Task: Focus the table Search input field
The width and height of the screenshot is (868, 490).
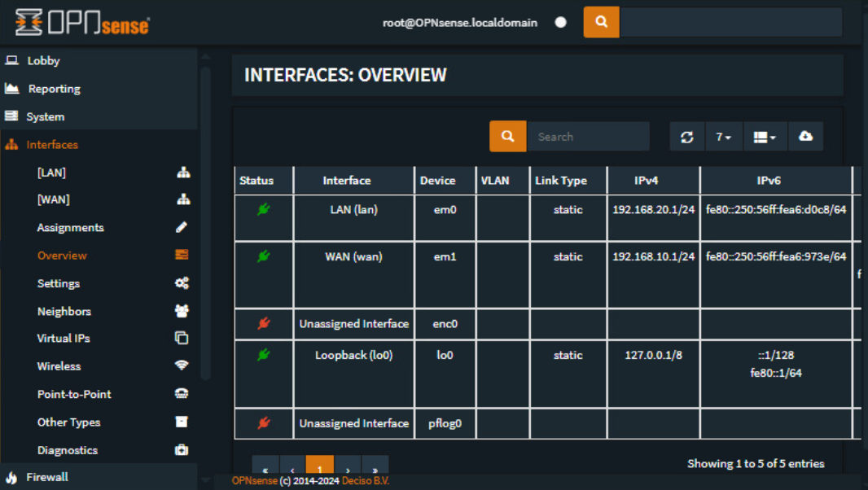Action: 589,136
